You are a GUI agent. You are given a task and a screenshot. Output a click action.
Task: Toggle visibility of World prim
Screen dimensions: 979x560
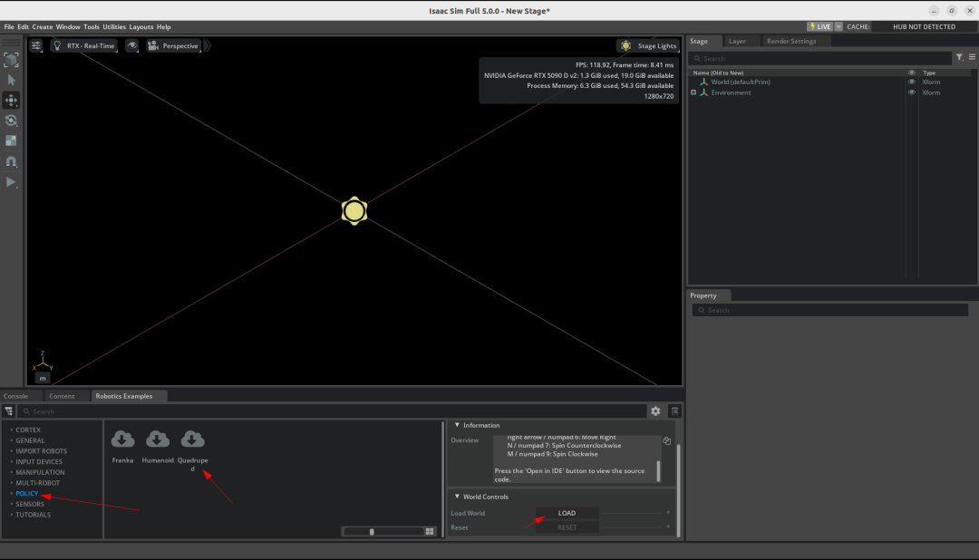click(912, 82)
